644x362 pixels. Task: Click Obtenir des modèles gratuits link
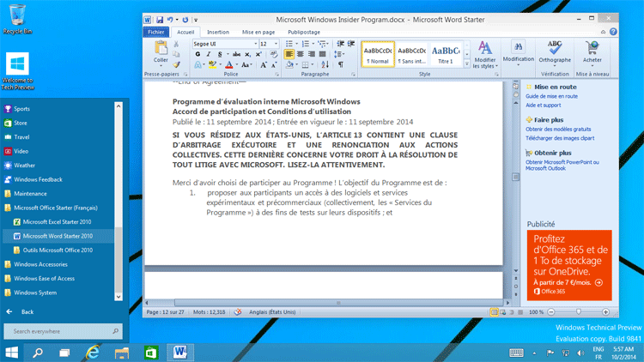(558, 130)
